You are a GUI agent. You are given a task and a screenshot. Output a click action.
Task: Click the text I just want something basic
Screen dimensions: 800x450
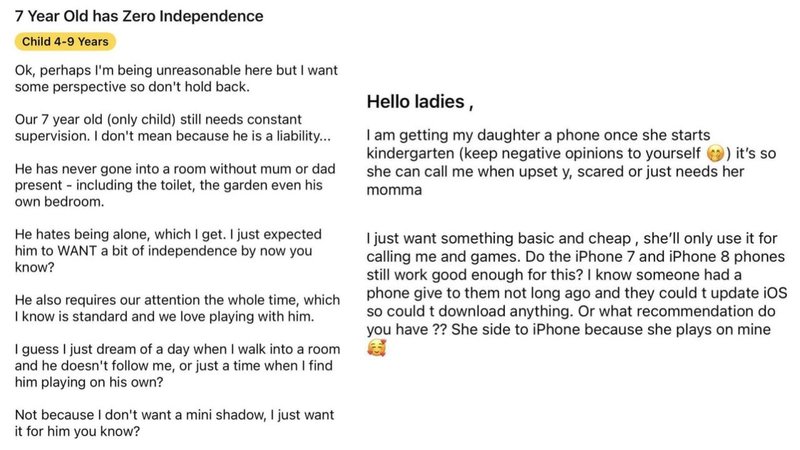point(498,238)
